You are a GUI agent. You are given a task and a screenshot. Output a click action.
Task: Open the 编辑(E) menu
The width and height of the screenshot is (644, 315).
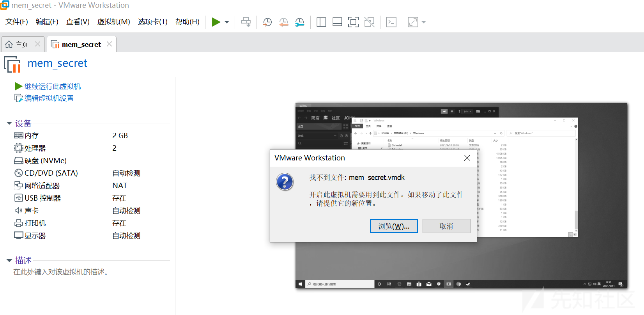click(x=47, y=22)
